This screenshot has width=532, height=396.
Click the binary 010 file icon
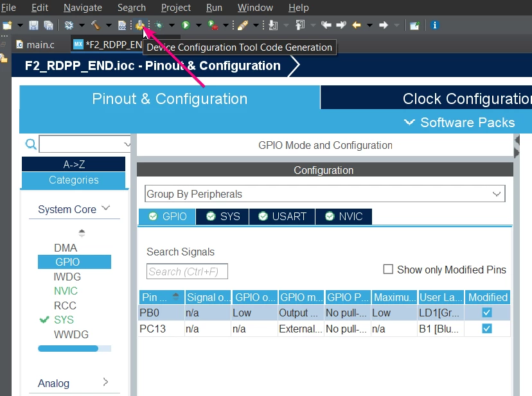tap(122, 25)
